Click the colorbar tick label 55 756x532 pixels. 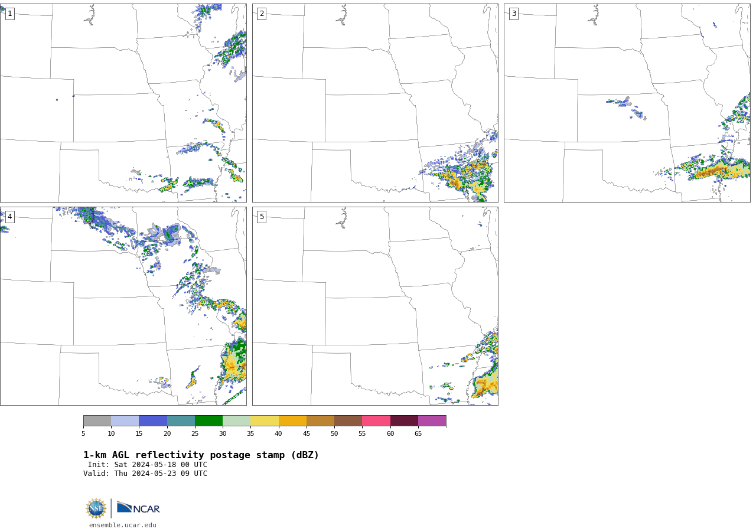click(x=362, y=434)
